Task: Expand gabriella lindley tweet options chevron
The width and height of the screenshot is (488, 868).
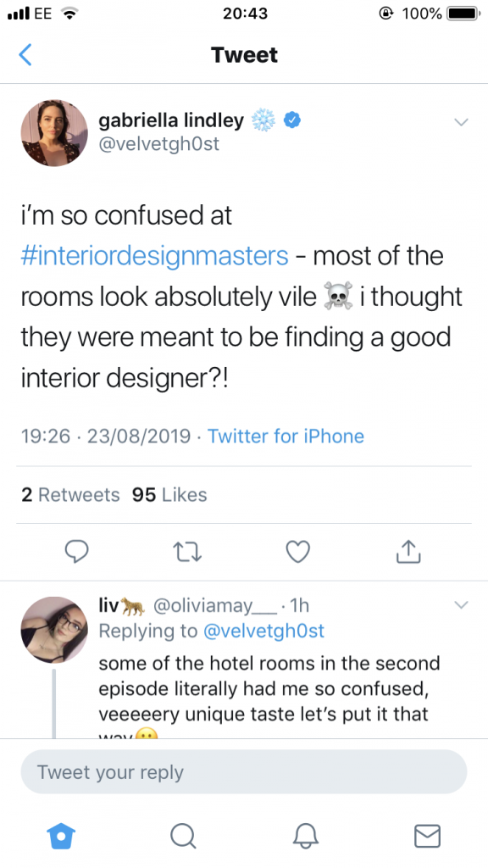Action: tap(461, 122)
